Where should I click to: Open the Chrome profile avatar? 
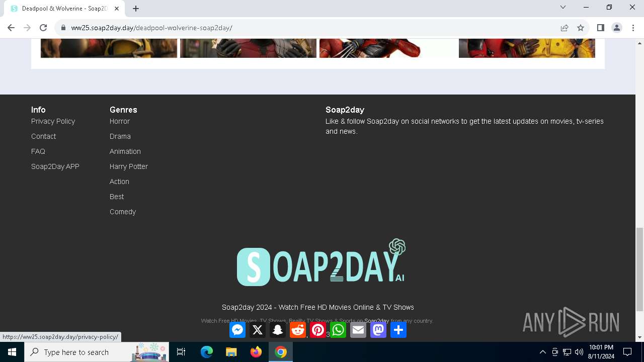[617, 28]
